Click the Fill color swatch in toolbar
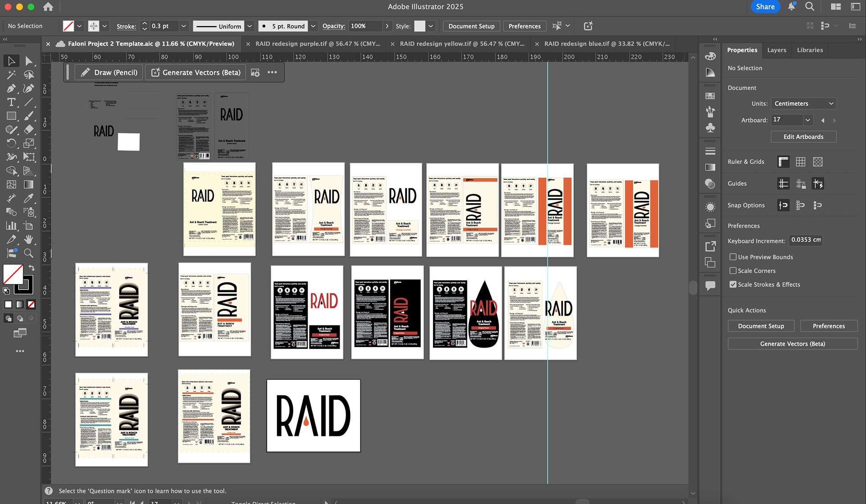The image size is (866, 504). tap(13, 274)
